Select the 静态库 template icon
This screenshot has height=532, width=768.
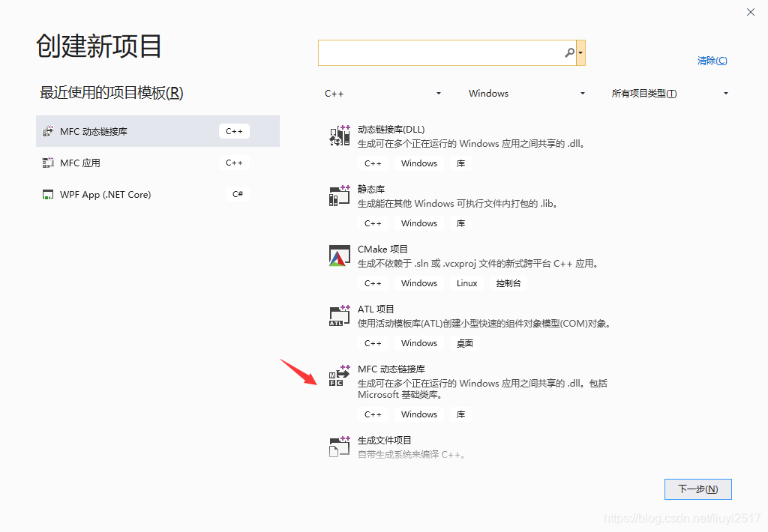(339, 196)
